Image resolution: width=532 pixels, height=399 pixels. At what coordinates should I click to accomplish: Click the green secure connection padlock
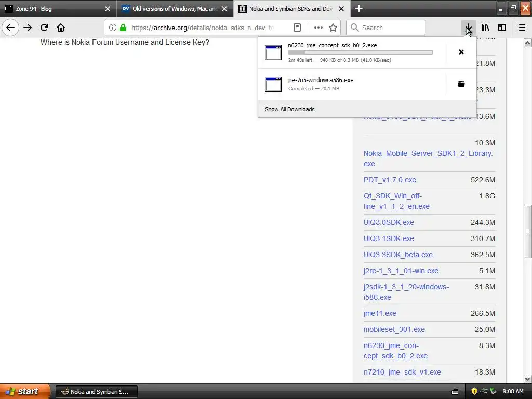pyautogui.click(x=123, y=28)
